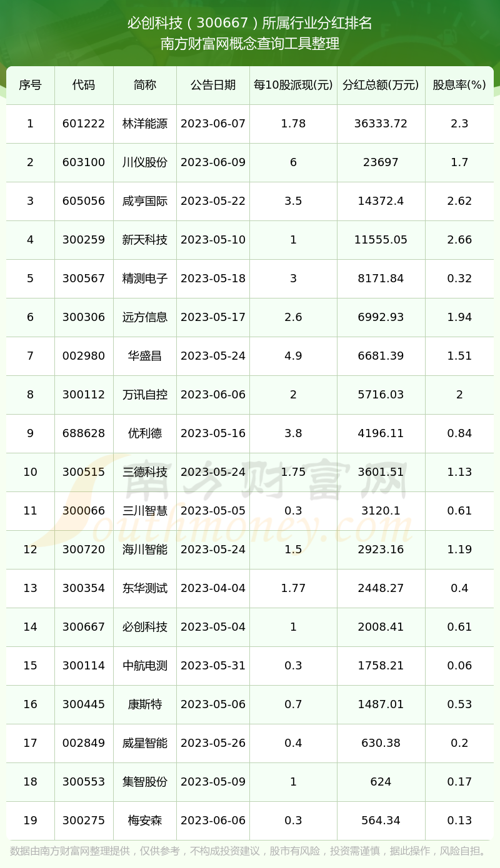This screenshot has width=500, height=868.
Task: Select the 中航电测 name cell
Action: point(145,666)
